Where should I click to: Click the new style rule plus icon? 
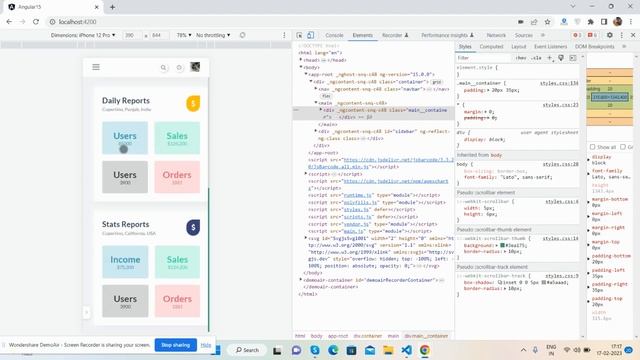tap(550, 58)
